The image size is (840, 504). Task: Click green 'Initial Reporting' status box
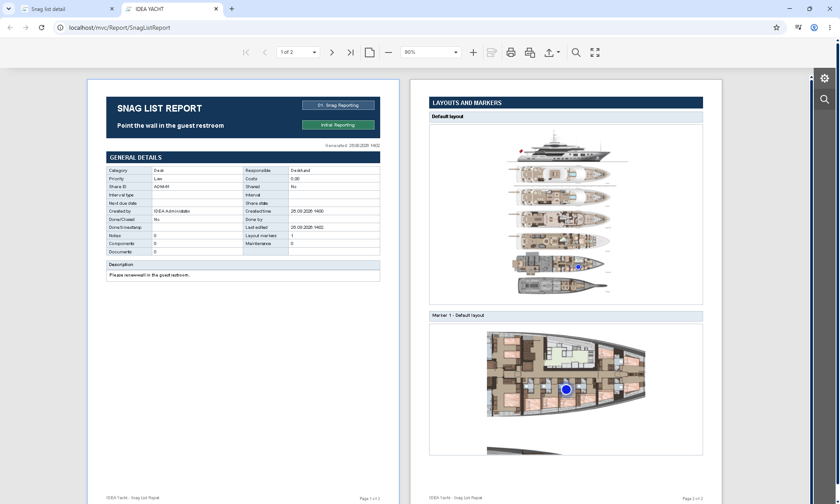click(338, 125)
